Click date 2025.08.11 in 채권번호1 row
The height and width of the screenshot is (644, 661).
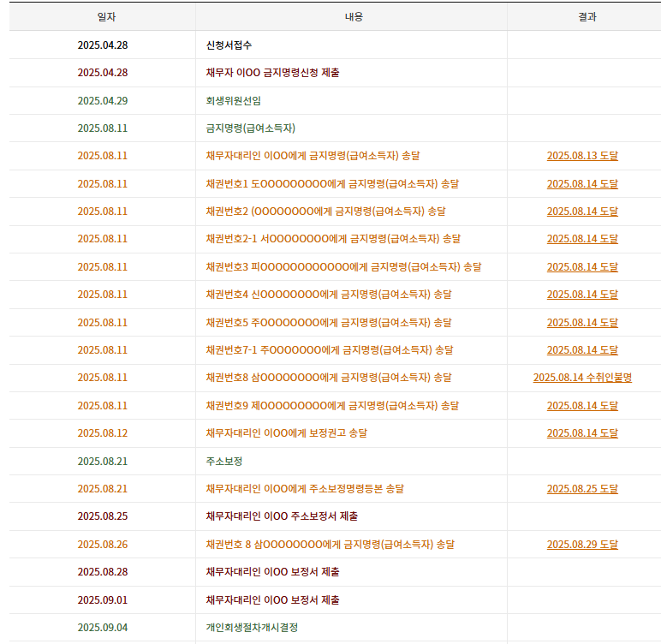(103, 184)
